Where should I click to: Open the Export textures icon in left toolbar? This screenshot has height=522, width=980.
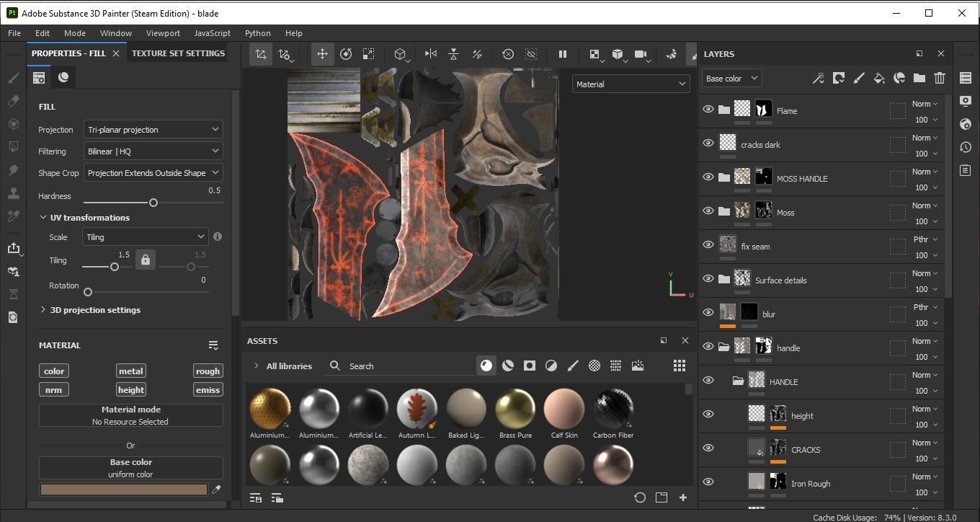tap(13, 249)
